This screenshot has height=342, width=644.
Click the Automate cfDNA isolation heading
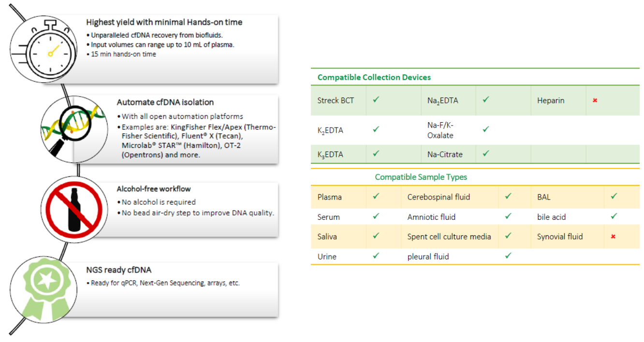[165, 102]
